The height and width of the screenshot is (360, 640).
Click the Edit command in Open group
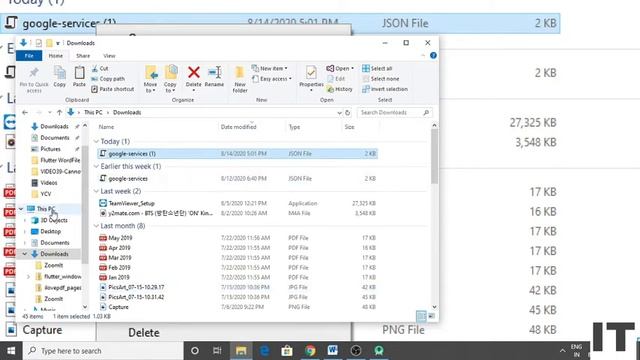click(337, 79)
